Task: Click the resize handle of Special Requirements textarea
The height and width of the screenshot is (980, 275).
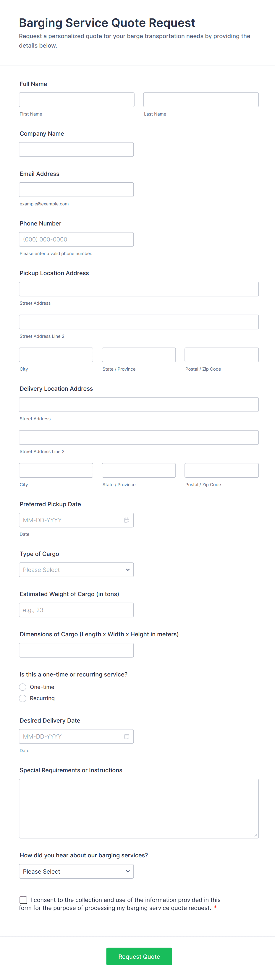Action: [x=255, y=835]
